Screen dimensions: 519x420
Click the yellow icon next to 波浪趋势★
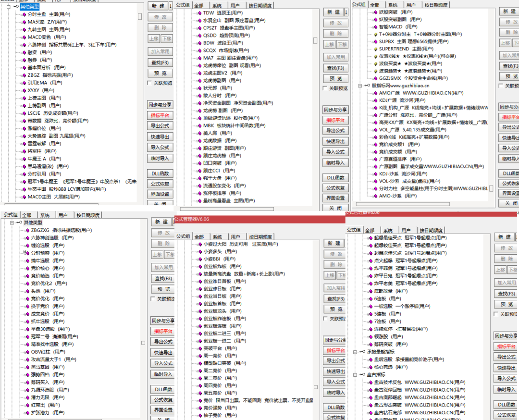coord(375,71)
